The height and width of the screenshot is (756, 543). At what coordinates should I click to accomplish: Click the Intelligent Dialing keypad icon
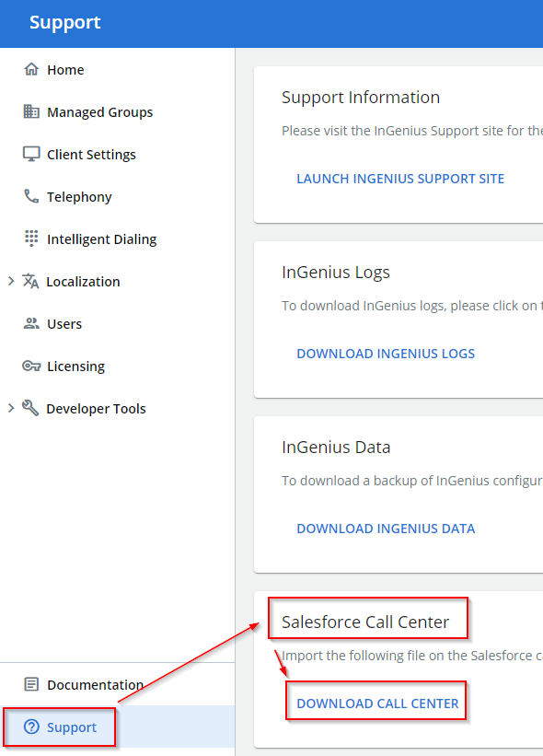coord(31,238)
